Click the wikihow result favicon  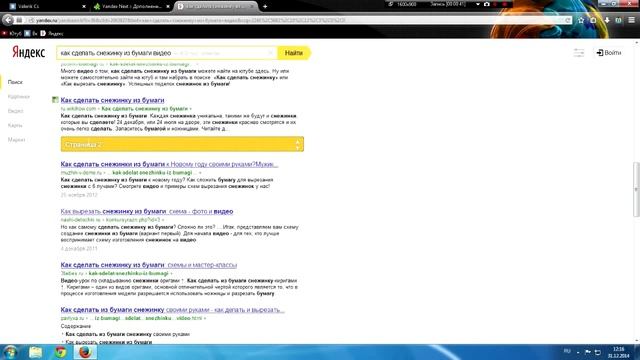coord(55,100)
